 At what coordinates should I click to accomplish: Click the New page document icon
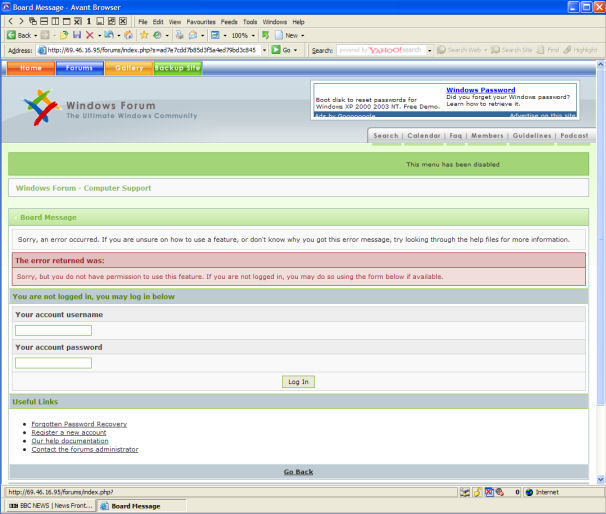[x=279, y=35]
